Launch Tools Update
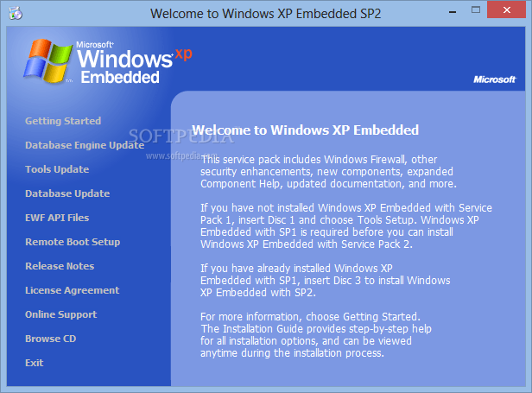 (57, 169)
